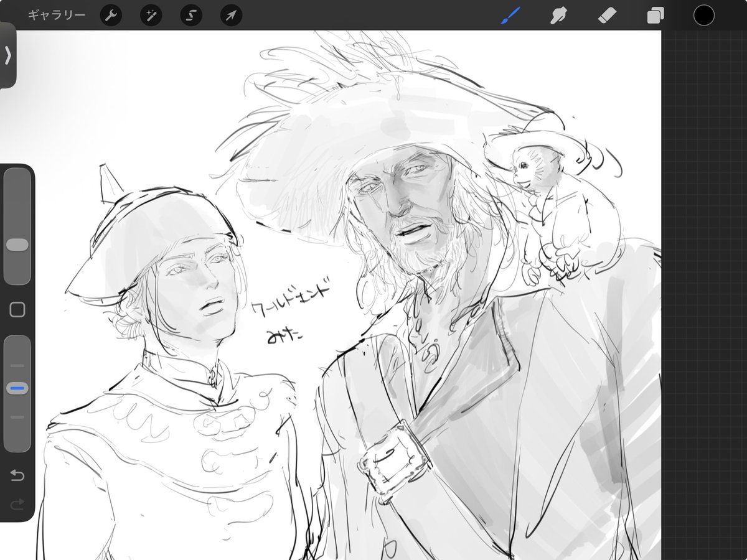Open the Adjustments magic wand menu
The height and width of the screenshot is (560, 747).
pos(151,16)
